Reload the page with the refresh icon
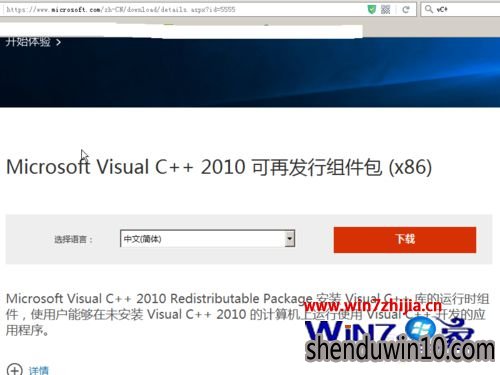 pyautogui.click(x=406, y=9)
